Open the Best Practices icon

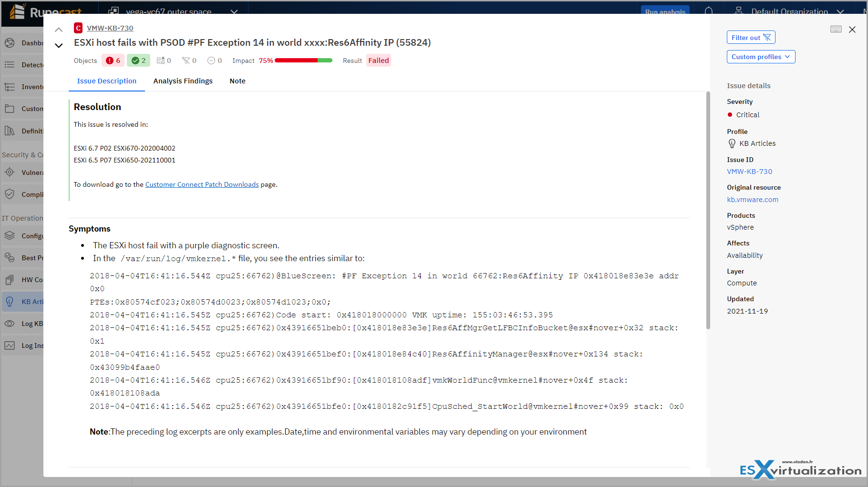click(x=10, y=258)
